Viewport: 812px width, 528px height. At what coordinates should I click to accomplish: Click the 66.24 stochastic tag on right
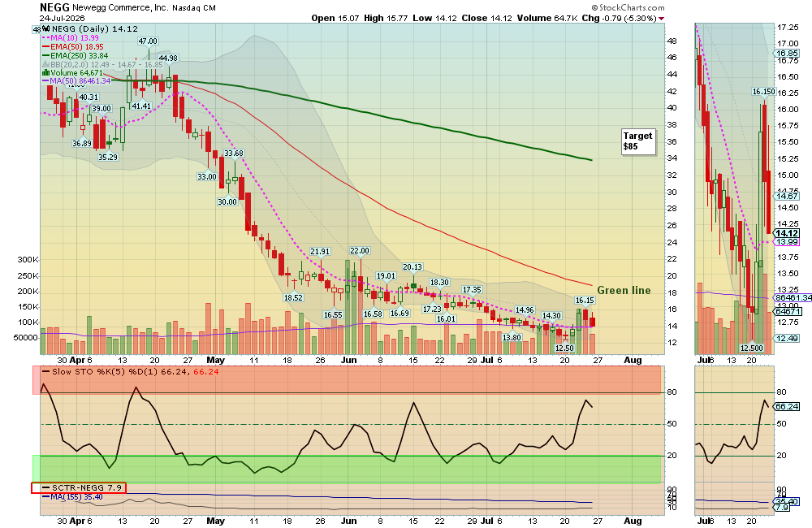(x=787, y=407)
